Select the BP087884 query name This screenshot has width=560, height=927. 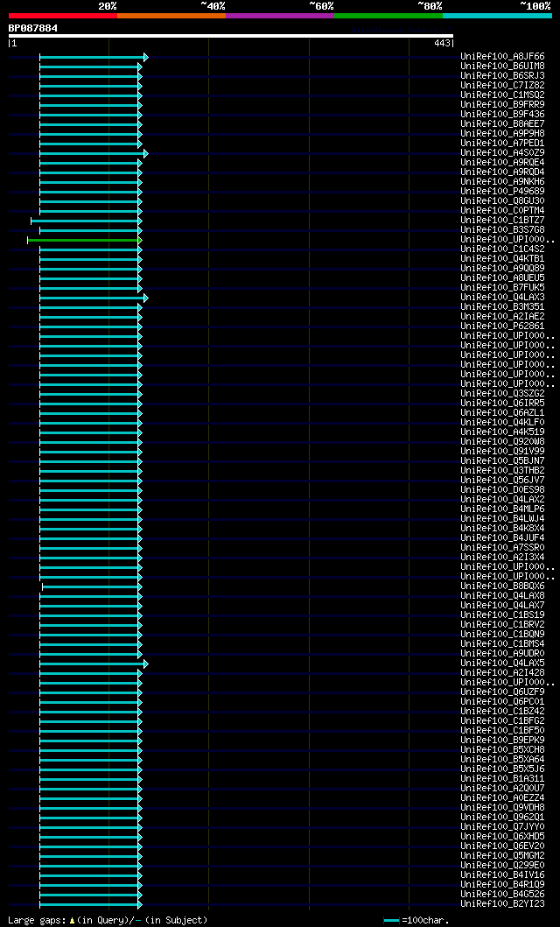pos(33,28)
